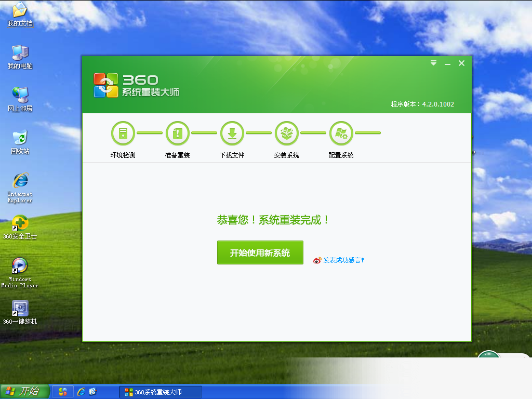The height and width of the screenshot is (399, 532).
Task: Click the 程序版本: 4.2.0.1002 text
Action: [x=422, y=104]
